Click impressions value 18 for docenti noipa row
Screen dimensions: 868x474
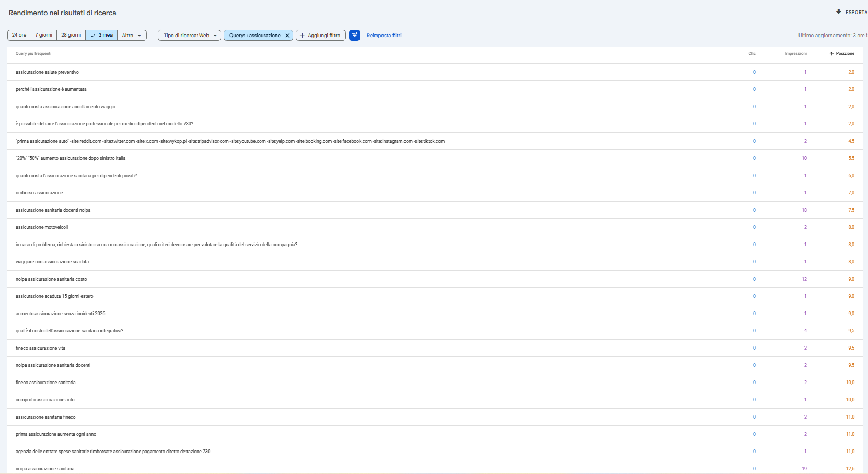(x=804, y=210)
